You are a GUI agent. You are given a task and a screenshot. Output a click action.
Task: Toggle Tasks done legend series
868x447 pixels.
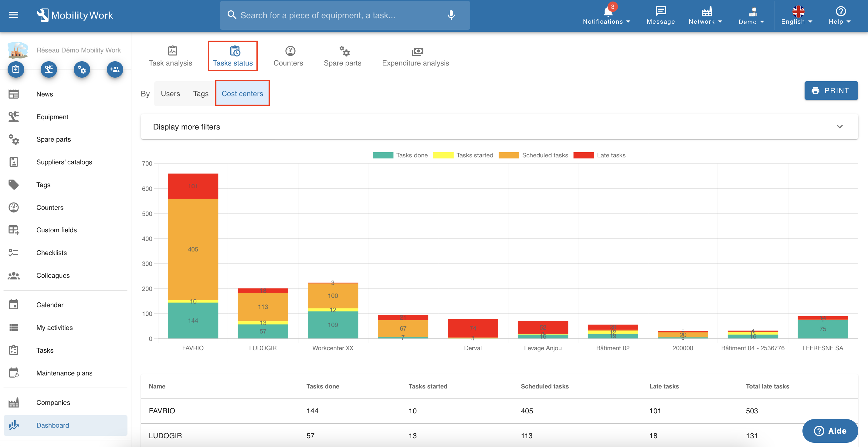click(400, 155)
